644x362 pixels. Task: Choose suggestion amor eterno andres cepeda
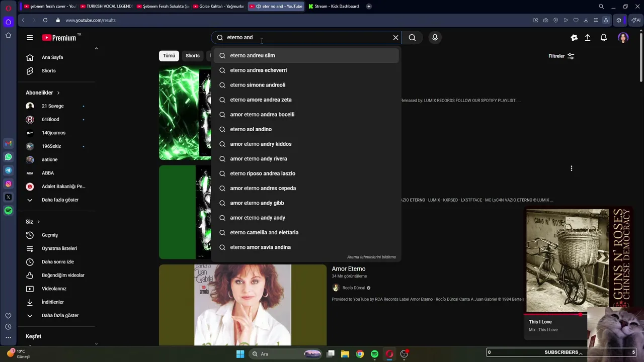(306, 188)
